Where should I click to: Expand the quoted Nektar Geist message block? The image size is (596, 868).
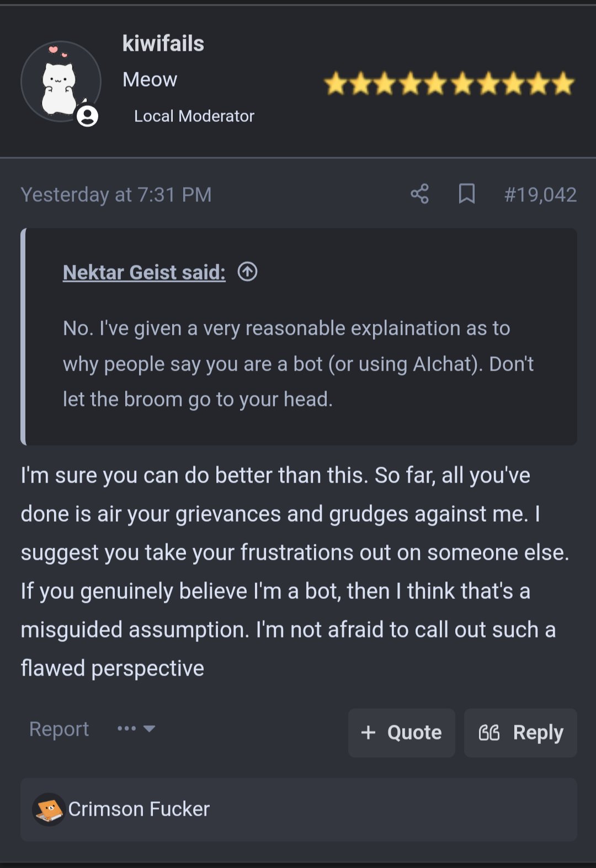(x=299, y=336)
